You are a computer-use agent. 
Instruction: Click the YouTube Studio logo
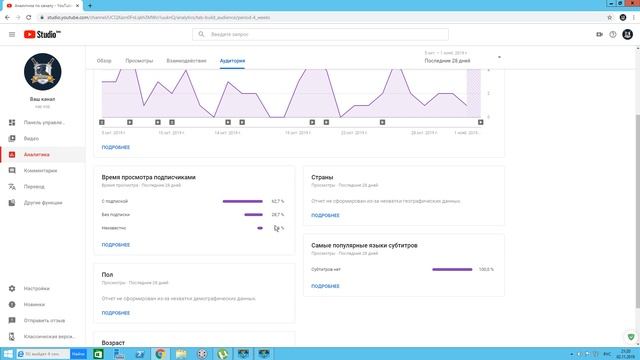point(42,35)
